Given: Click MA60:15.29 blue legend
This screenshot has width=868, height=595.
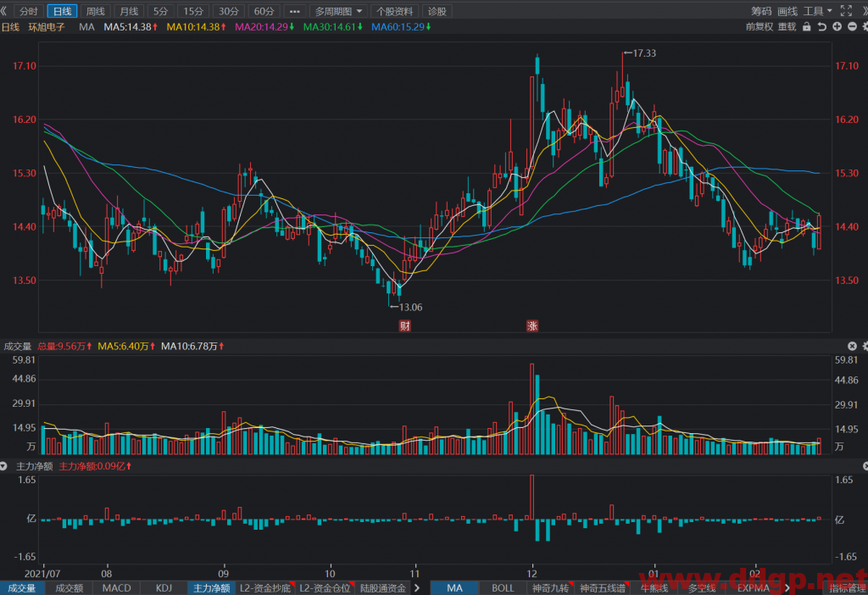Looking at the screenshot, I should point(401,26).
